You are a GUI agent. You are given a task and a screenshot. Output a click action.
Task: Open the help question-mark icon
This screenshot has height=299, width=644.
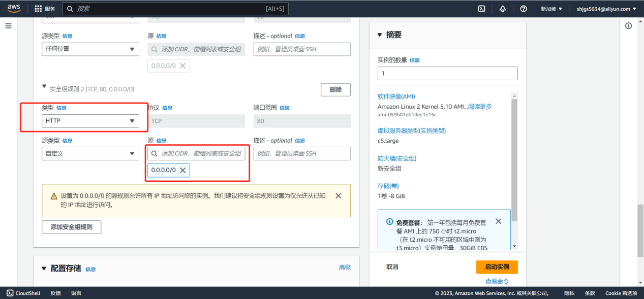click(523, 8)
